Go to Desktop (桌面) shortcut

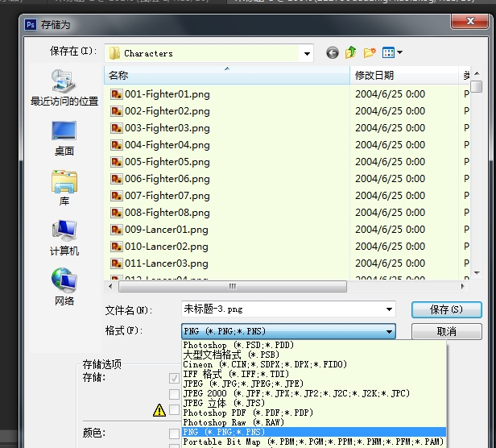64,139
